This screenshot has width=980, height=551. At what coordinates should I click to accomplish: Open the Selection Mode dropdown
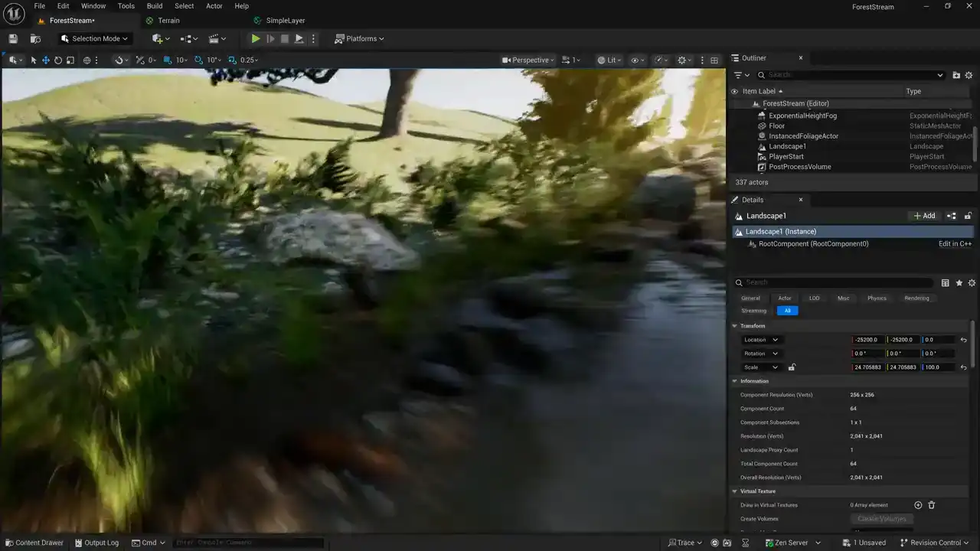coord(96,39)
